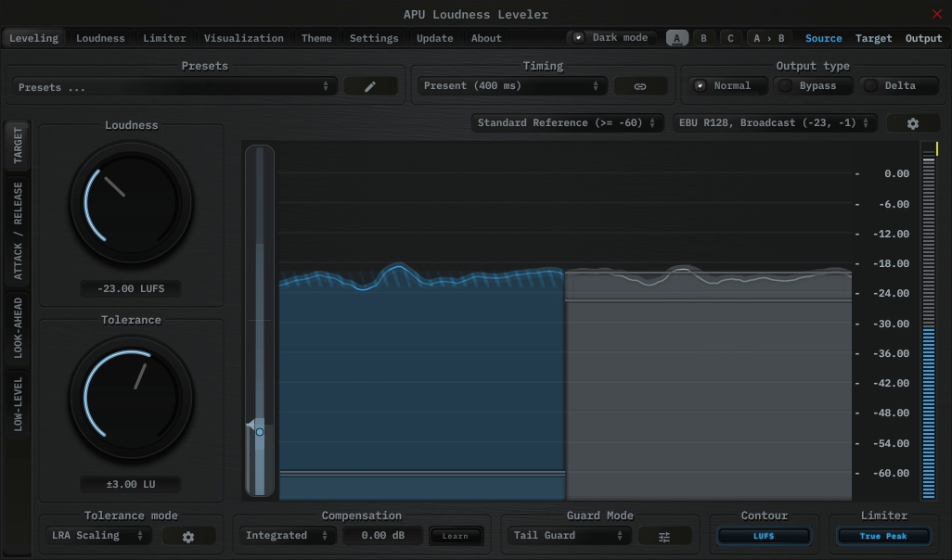Image resolution: width=952 pixels, height=560 pixels.
Task: Open Standard Reference (>= -60) dropdown
Action: tap(566, 123)
